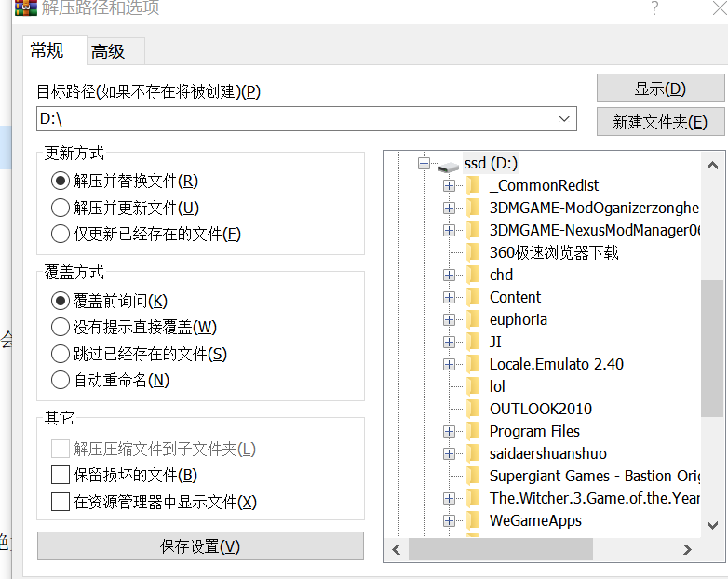
Task: Click the folder tree vertical scrollbar thumb
Action: (712, 348)
